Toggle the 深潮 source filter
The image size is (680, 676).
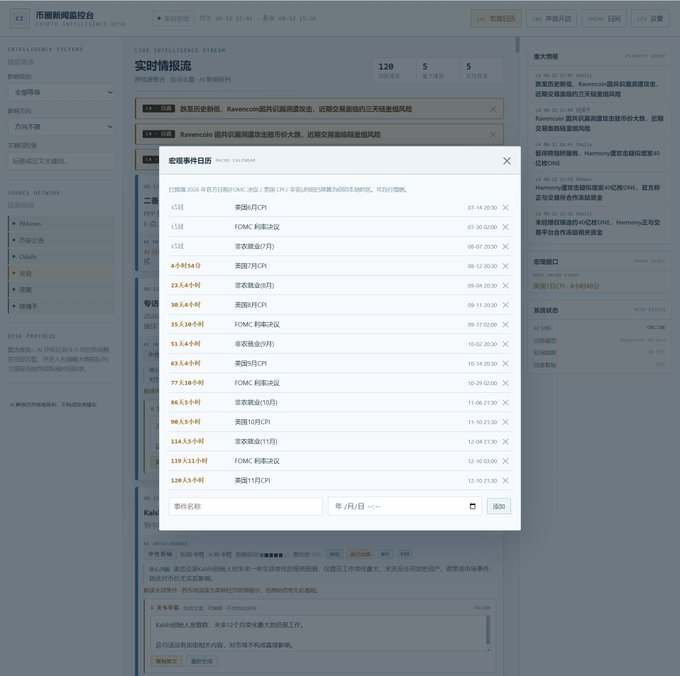click(x=62, y=290)
